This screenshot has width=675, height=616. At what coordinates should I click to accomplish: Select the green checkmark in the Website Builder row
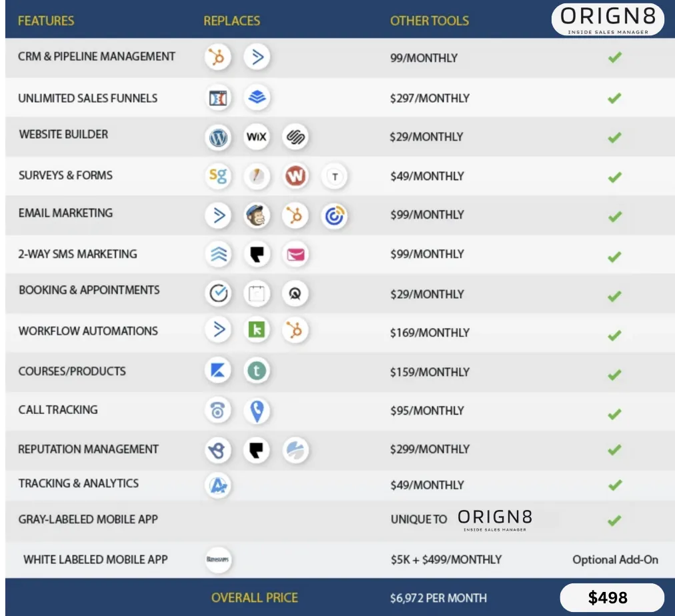pyautogui.click(x=615, y=137)
